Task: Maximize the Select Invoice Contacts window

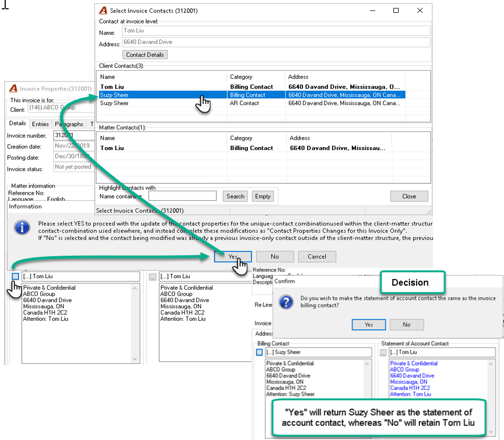Action: (396, 10)
